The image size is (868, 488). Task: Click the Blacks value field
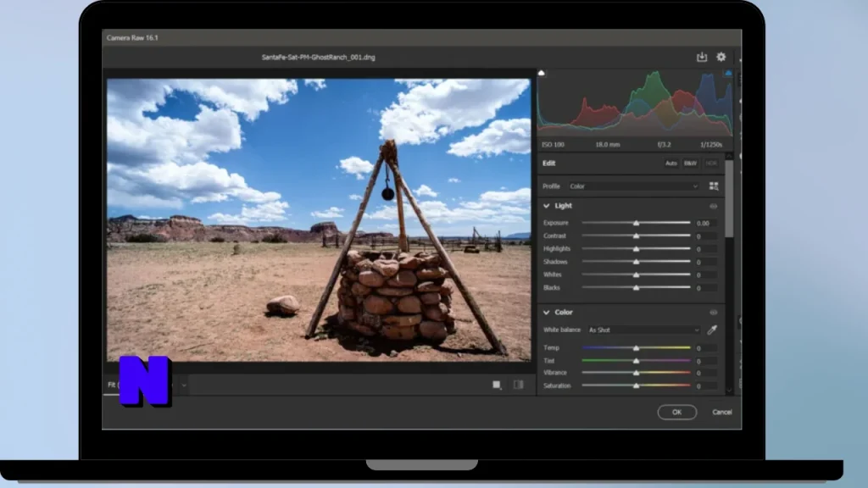(706, 288)
